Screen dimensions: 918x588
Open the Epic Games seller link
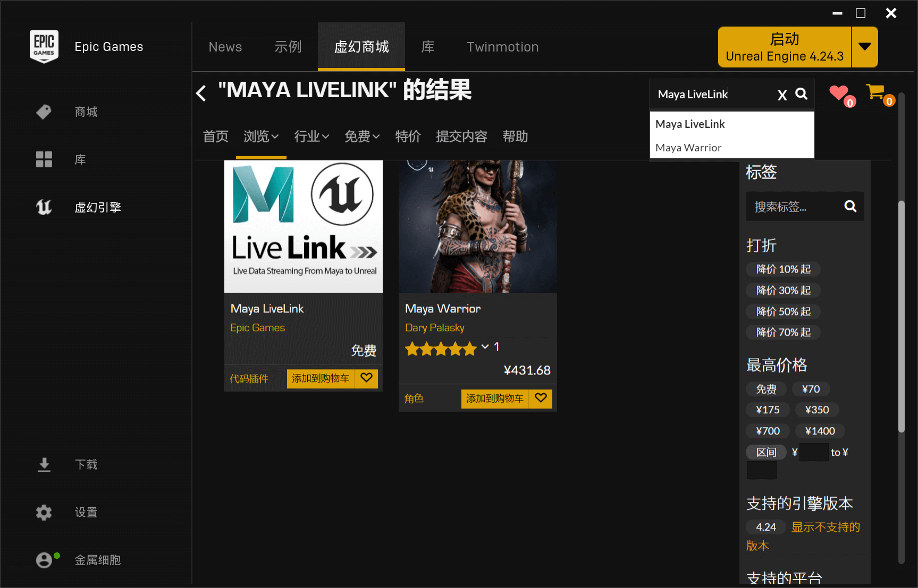[258, 328]
